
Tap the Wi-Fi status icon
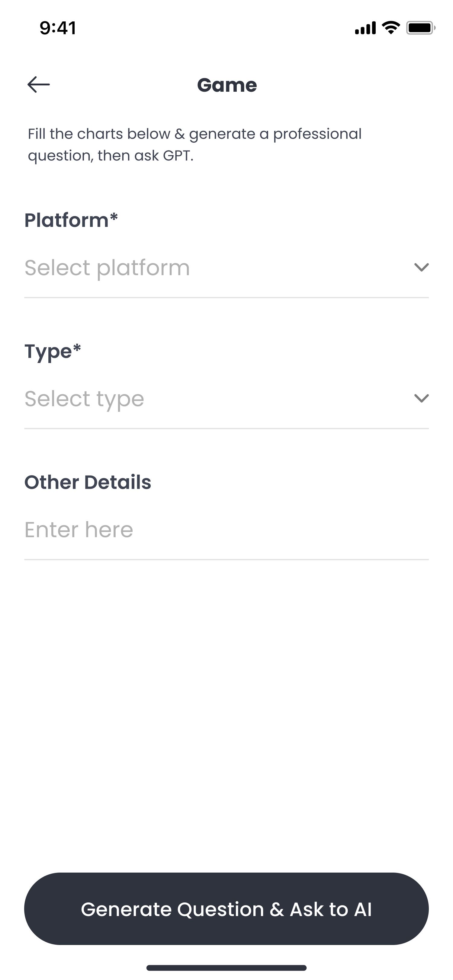390,28
